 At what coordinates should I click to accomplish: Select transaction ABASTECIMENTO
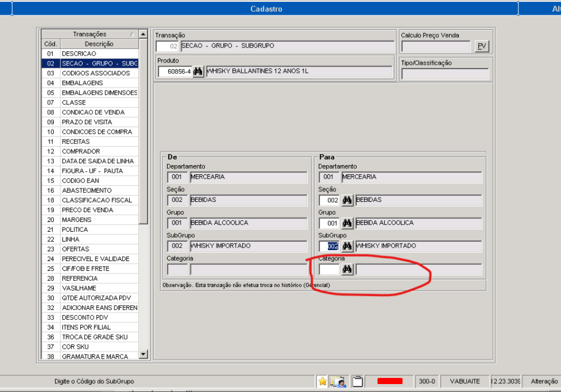click(90, 190)
